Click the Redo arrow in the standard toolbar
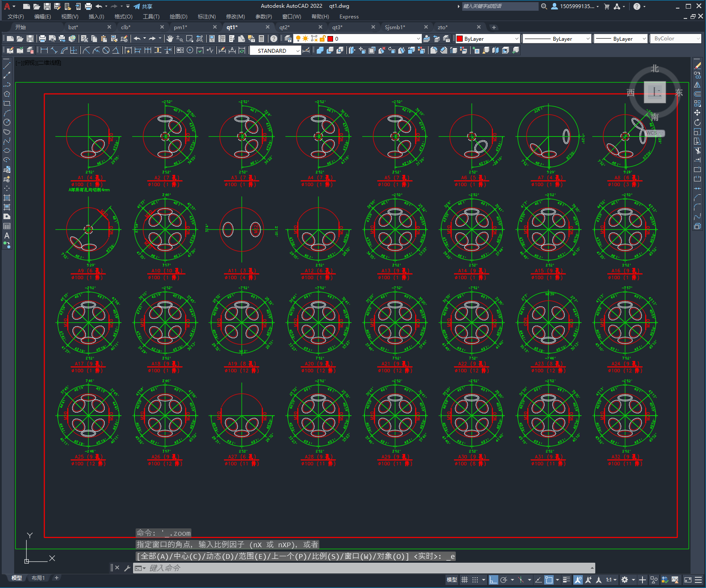The width and height of the screenshot is (706, 588). pyautogui.click(x=152, y=39)
